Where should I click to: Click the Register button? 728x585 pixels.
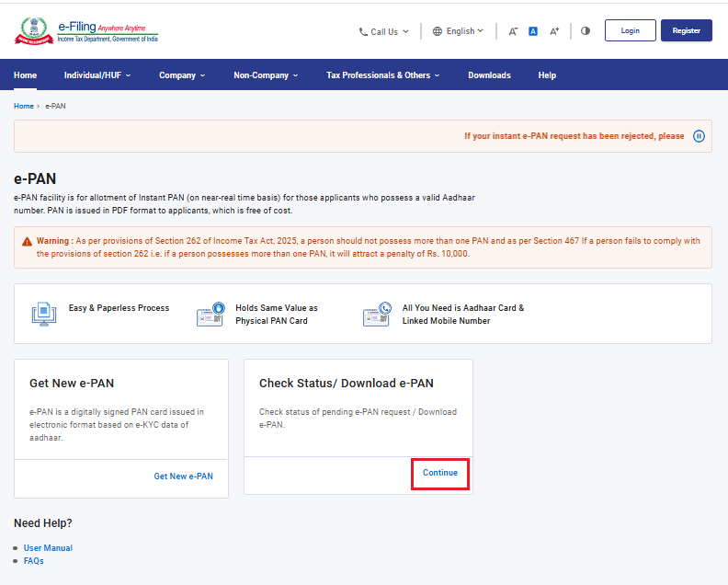point(687,30)
